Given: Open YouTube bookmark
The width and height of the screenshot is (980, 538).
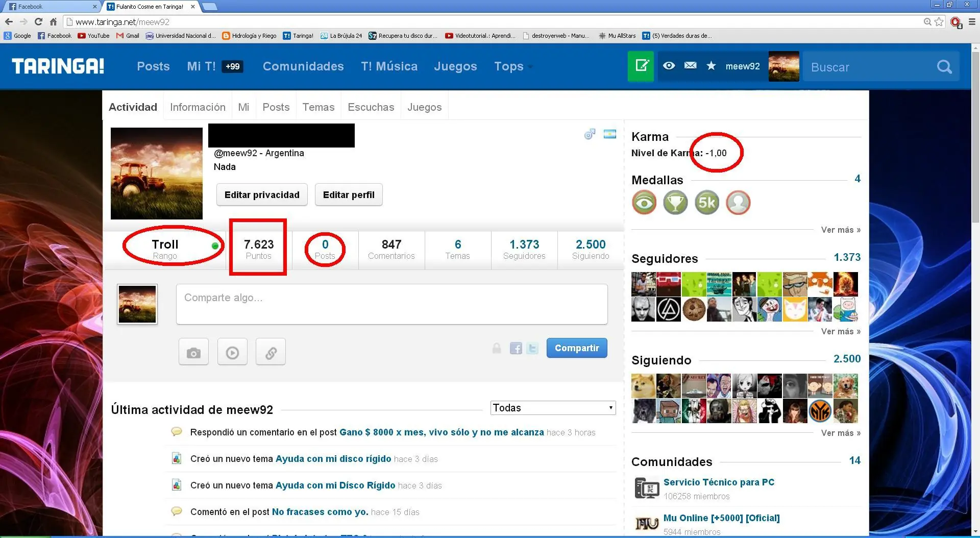Looking at the screenshot, I should coord(93,36).
